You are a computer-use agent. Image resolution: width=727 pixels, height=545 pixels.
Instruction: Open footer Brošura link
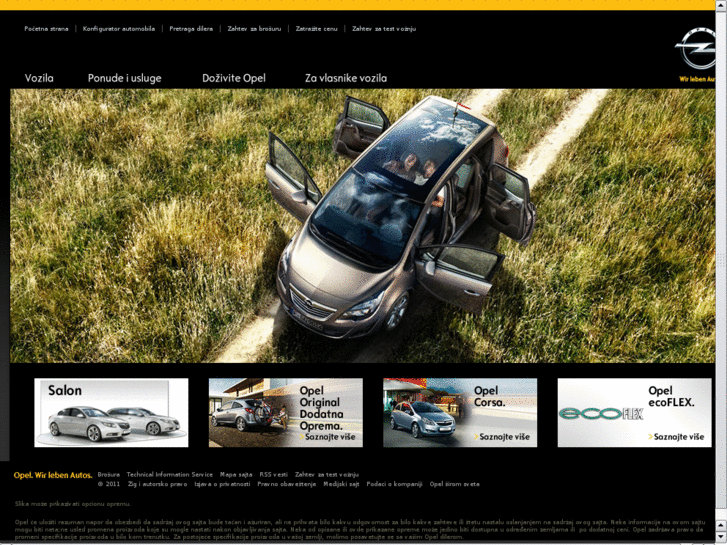pos(108,474)
